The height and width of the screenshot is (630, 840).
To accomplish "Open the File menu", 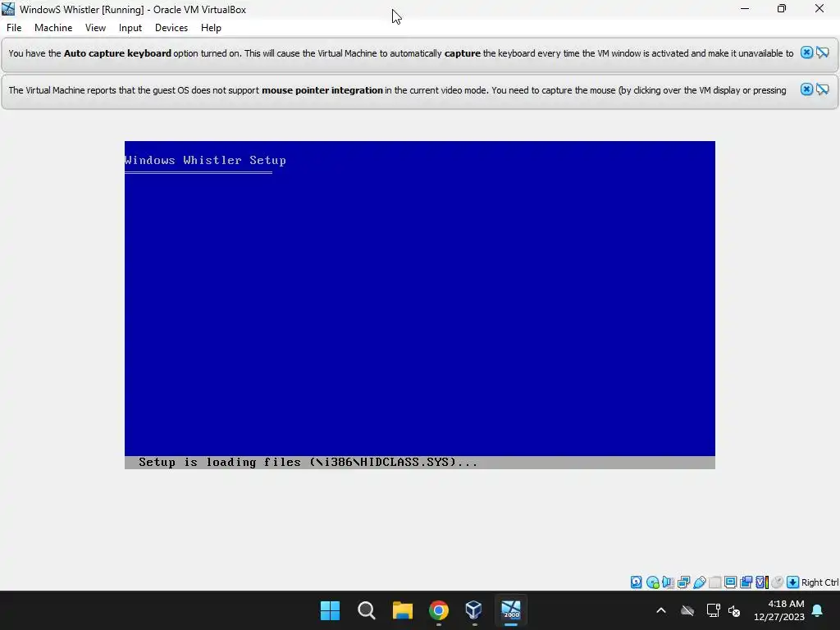I will [14, 28].
